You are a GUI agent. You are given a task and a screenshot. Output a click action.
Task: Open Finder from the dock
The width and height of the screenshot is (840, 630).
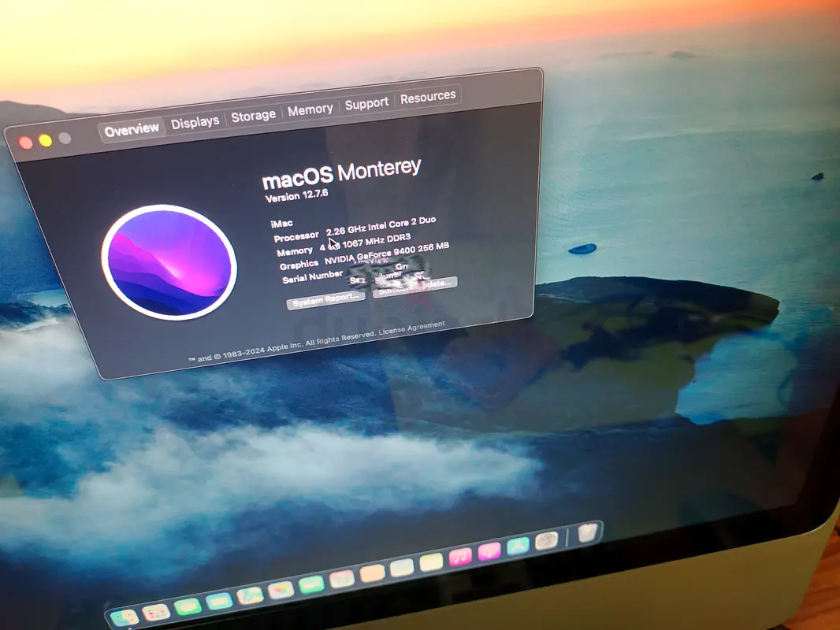[x=125, y=617]
